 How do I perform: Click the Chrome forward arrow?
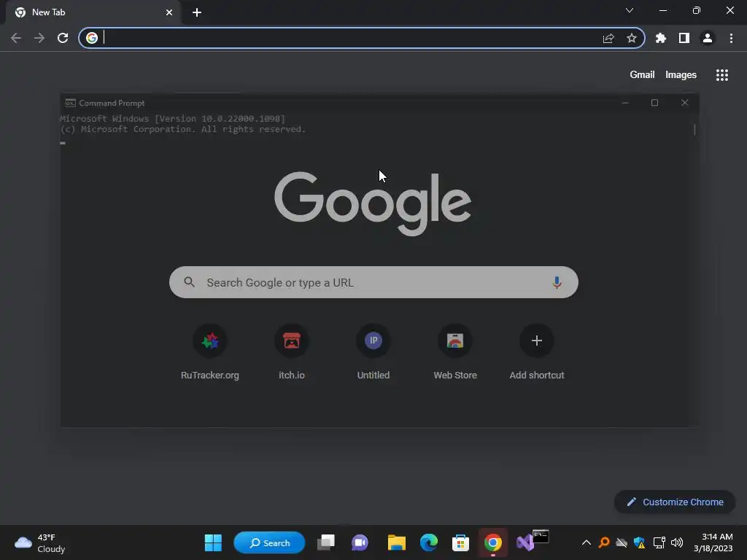coord(39,38)
